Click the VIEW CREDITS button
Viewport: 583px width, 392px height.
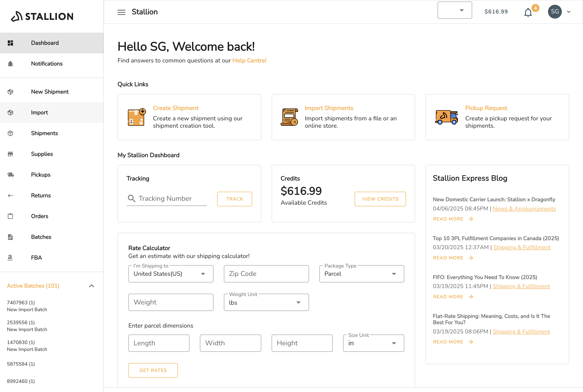click(x=380, y=199)
